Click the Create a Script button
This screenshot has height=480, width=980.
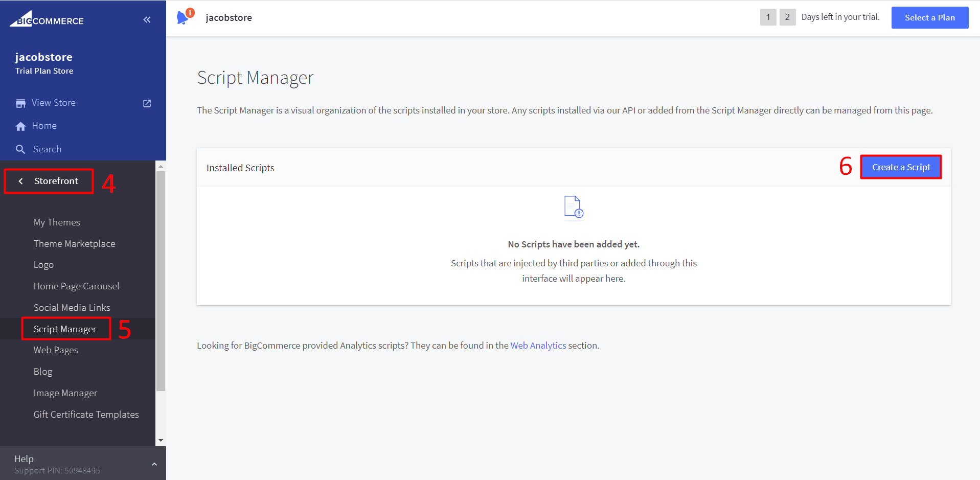coord(901,167)
